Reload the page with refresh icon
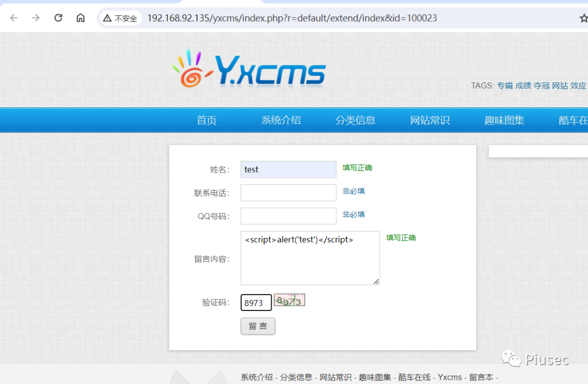This screenshot has width=588, height=384. pyautogui.click(x=58, y=18)
